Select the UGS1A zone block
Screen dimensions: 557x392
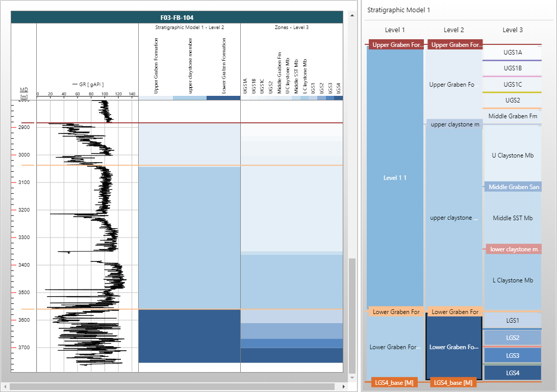click(x=512, y=53)
